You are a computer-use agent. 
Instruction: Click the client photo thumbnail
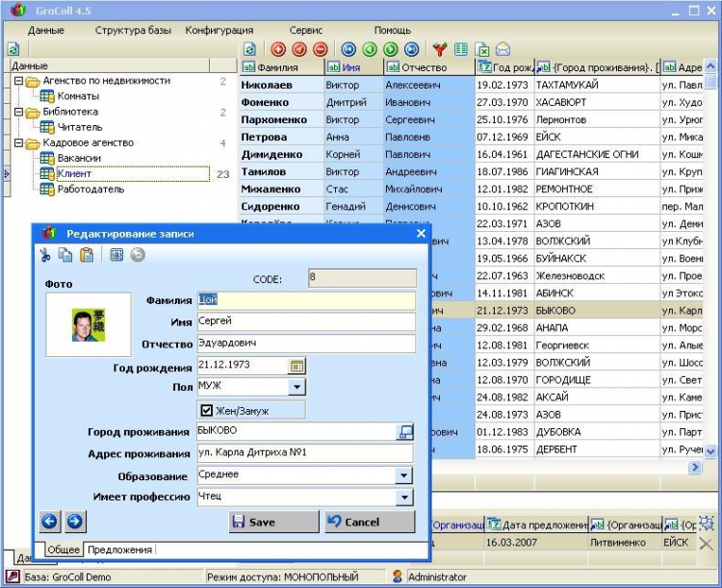pos(89,324)
